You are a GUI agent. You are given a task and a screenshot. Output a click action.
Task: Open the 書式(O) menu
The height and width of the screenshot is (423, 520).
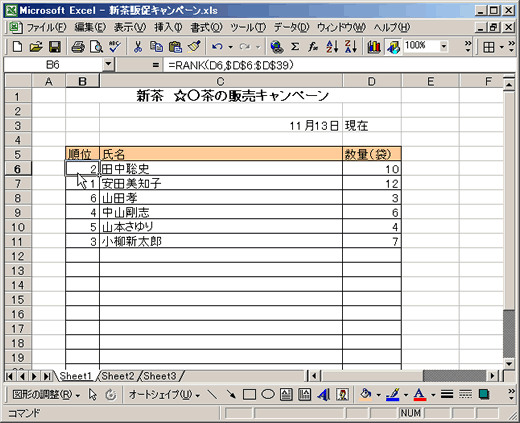206,27
